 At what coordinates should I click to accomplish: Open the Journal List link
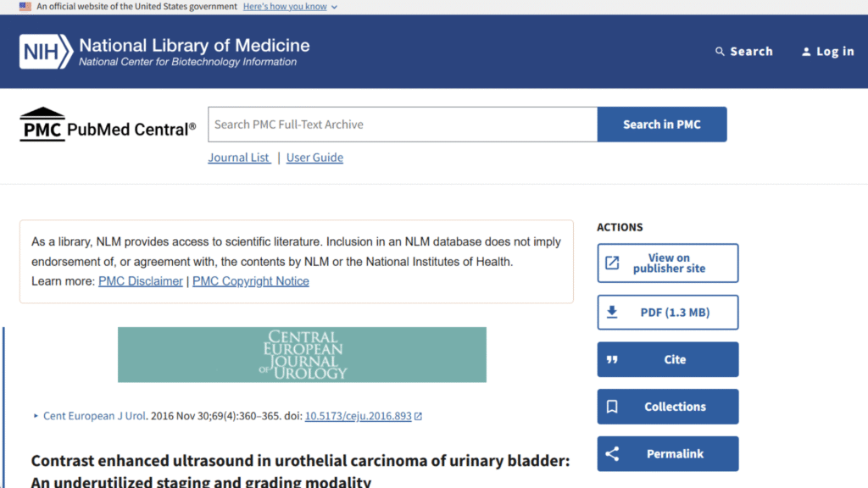239,158
